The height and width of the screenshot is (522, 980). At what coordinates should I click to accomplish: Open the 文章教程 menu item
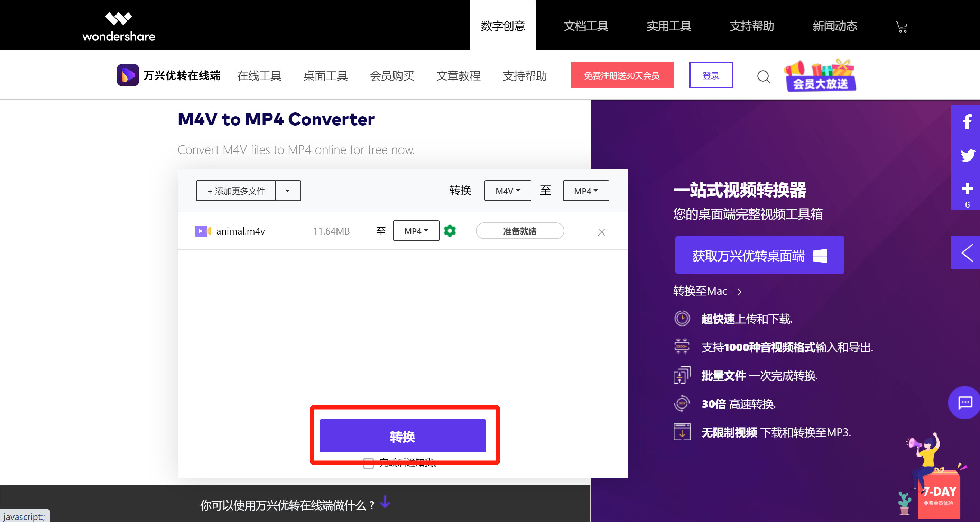tap(459, 76)
